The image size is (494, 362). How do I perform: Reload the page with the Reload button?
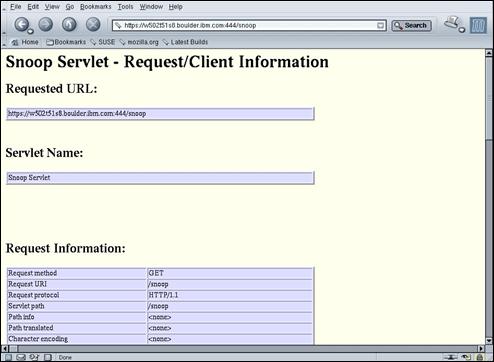pos(69,24)
